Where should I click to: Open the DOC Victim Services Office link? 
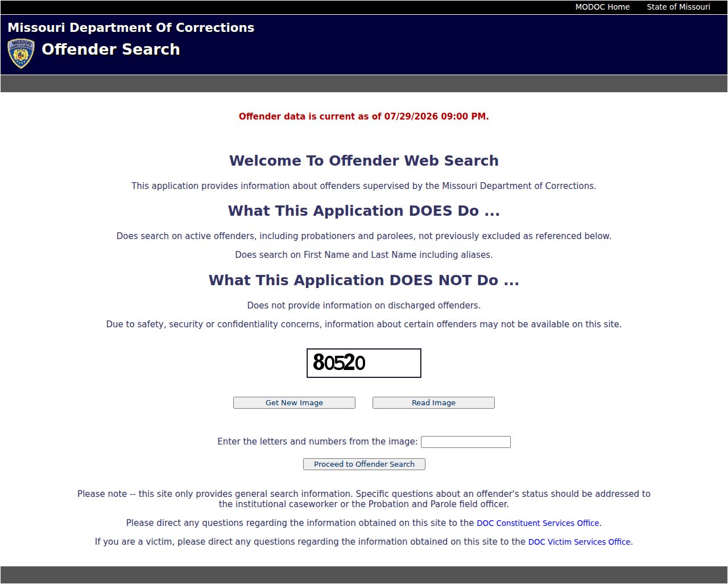[x=580, y=542]
